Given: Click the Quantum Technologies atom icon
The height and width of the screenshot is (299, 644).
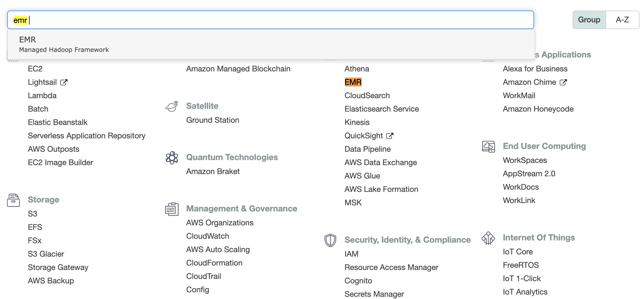Looking at the screenshot, I should pos(172,158).
